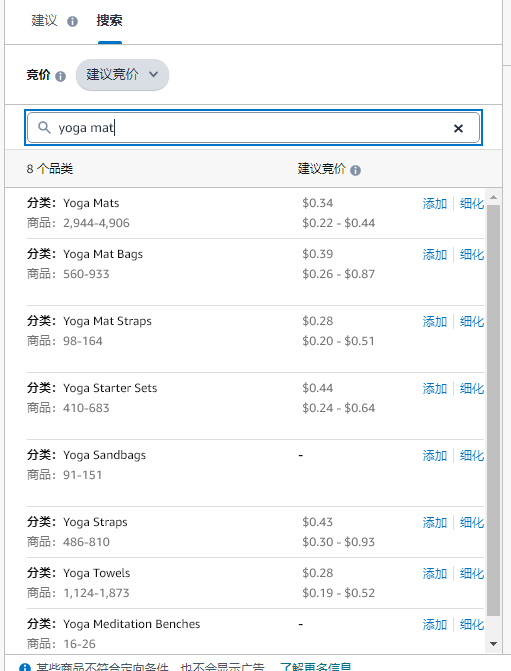Select the Yoga Mat Straps category name
Image resolution: width=511 pixels, height=671 pixels.
coord(107,321)
